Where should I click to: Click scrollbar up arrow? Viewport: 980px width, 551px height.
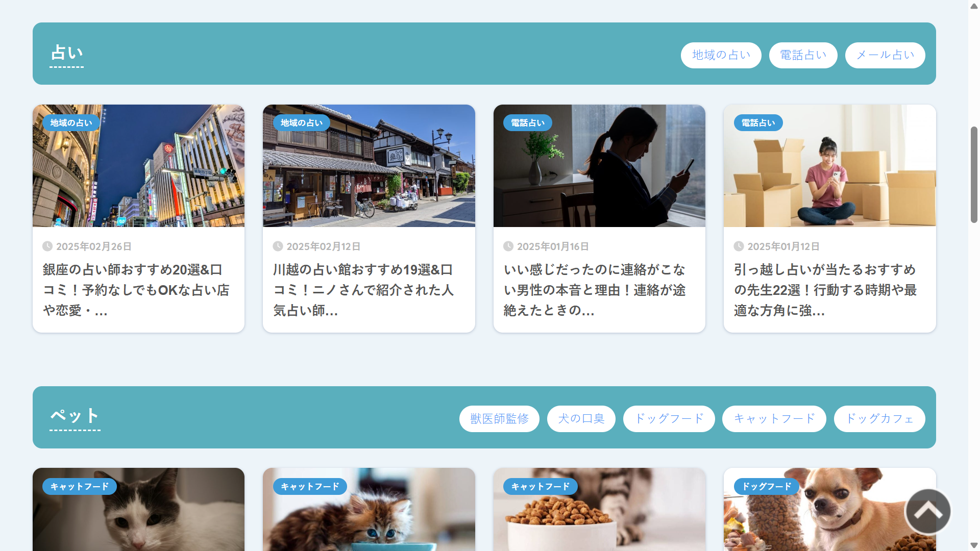point(974,6)
